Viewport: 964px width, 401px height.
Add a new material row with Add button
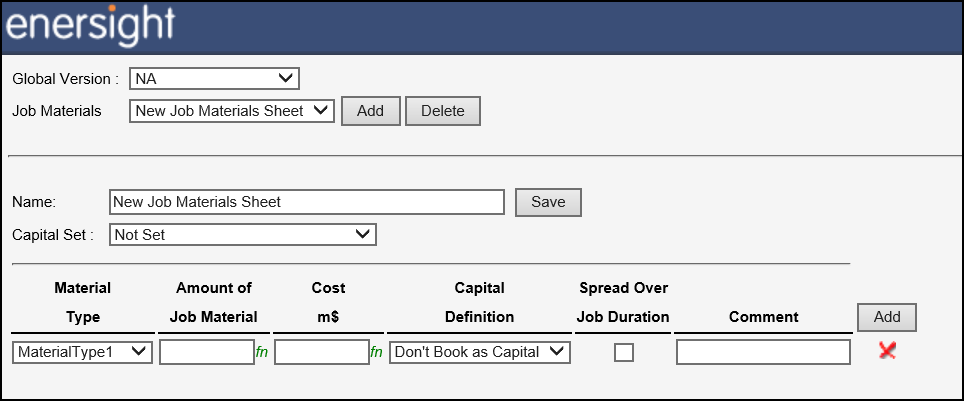(887, 317)
